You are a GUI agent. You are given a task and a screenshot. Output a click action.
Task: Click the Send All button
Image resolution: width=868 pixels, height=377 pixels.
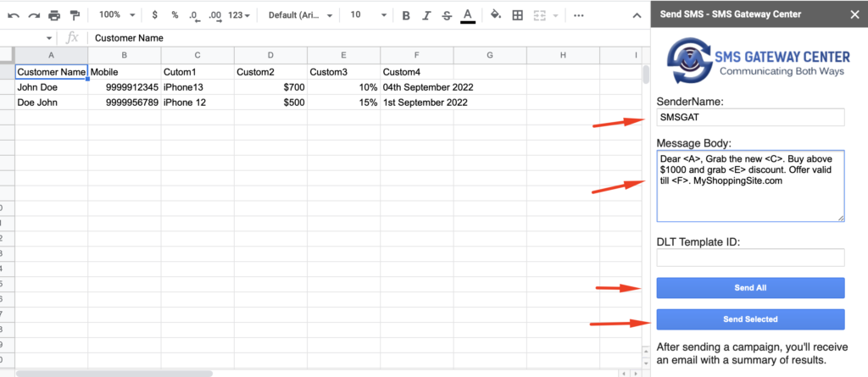[x=750, y=288]
